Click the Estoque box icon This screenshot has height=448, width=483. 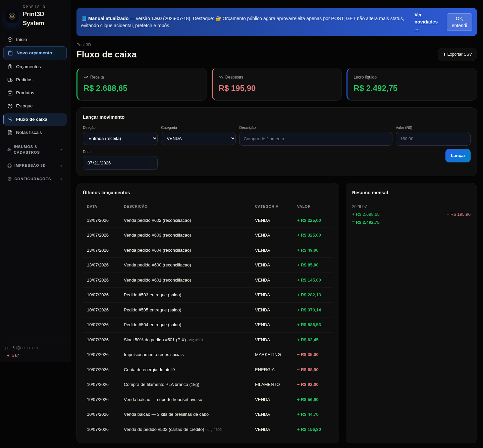(x=10, y=106)
